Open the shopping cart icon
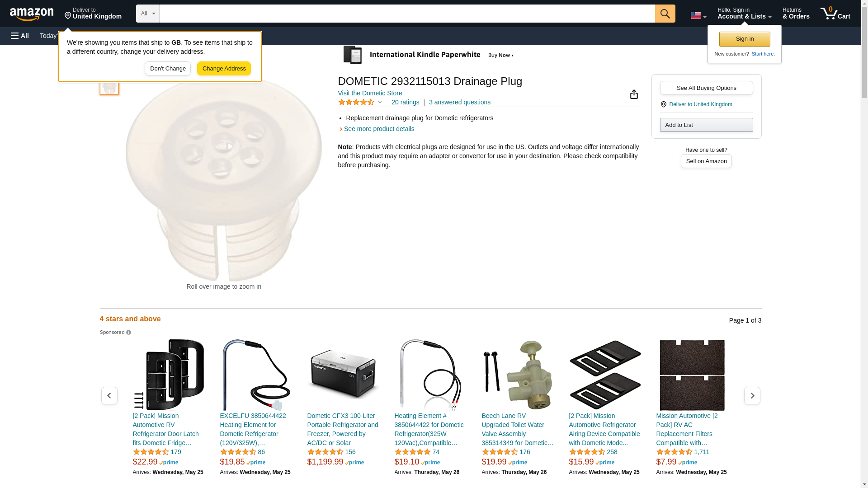The image size is (868, 488). point(835,14)
